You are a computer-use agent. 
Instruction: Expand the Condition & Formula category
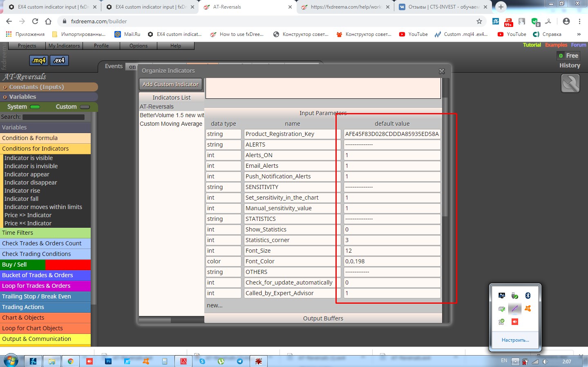pos(45,138)
